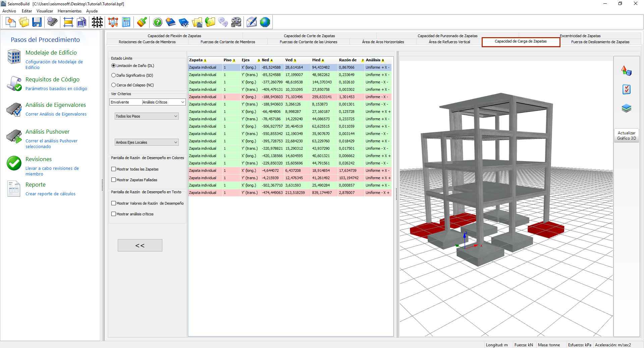Click the Actualizar Gráfico 3D button
This screenshot has width=644, height=348.
pos(626,136)
